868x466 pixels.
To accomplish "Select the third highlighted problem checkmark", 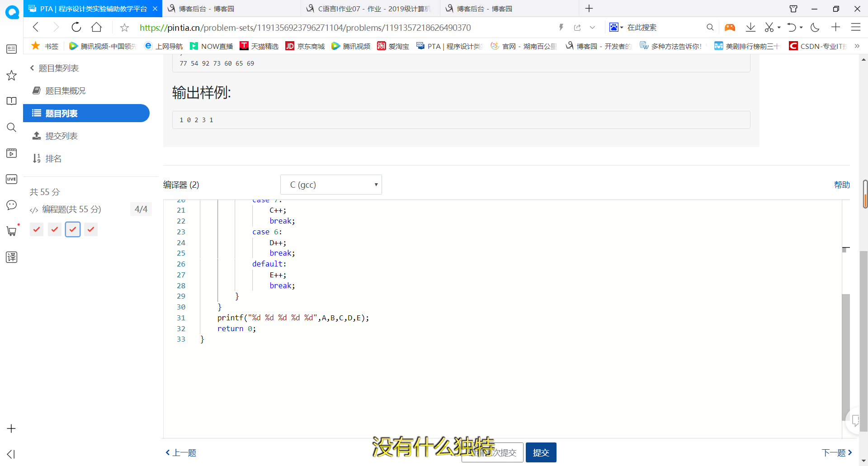I will click(x=73, y=229).
